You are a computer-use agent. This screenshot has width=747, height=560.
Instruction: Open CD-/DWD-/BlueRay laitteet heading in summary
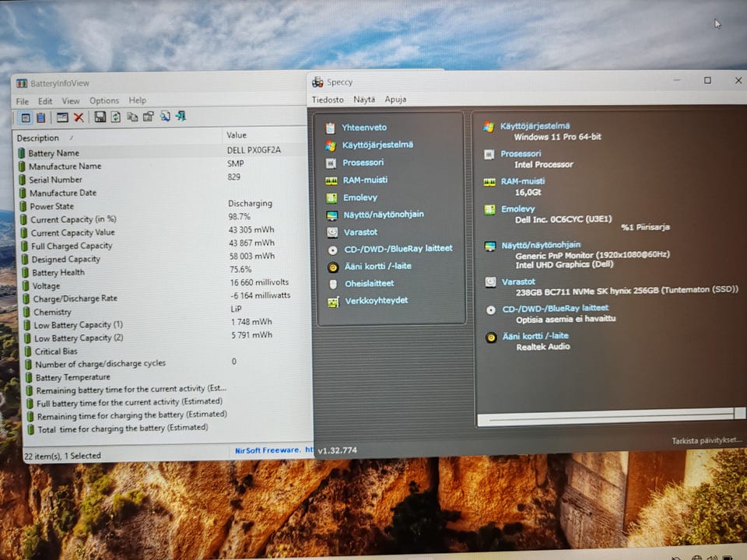pos(556,309)
